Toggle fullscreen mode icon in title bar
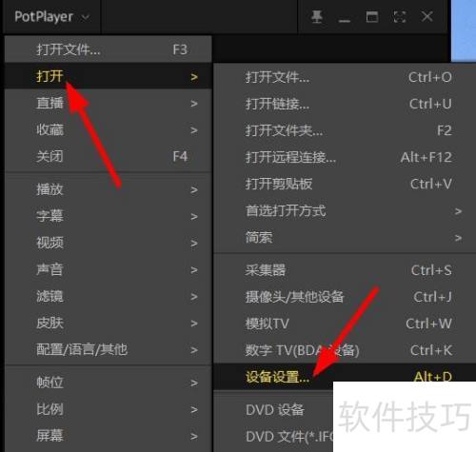 click(400, 16)
